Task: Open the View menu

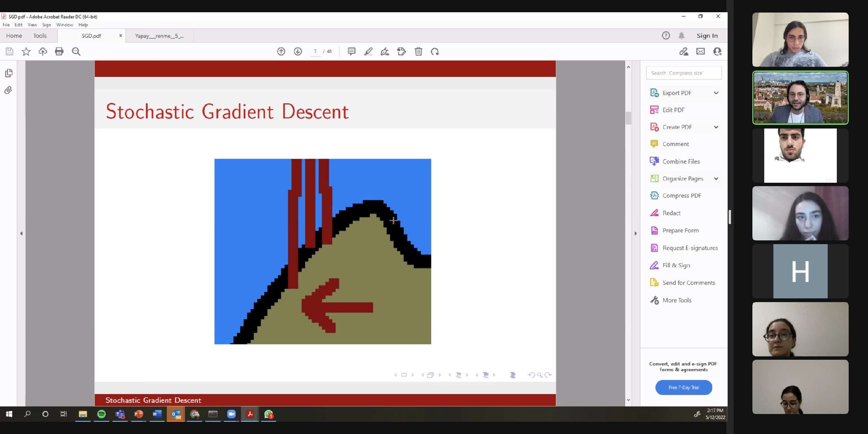Action: pos(32,25)
